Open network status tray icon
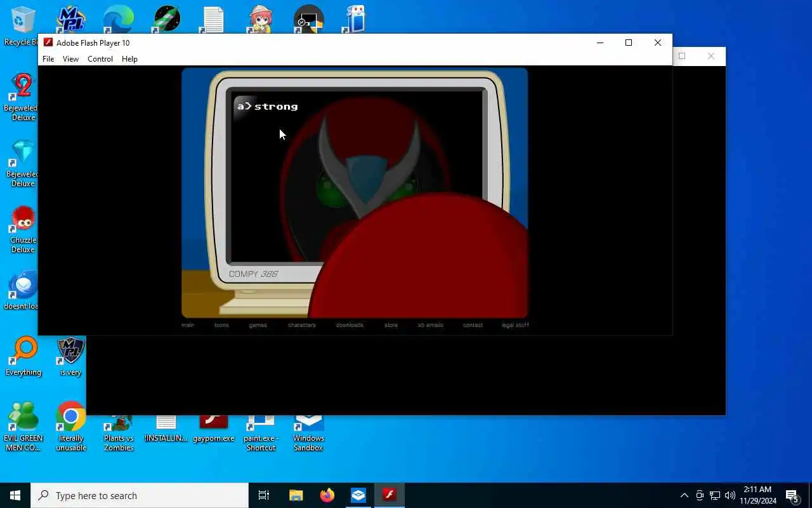Image resolution: width=812 pixels, height=508 pixels. [715, 495]
